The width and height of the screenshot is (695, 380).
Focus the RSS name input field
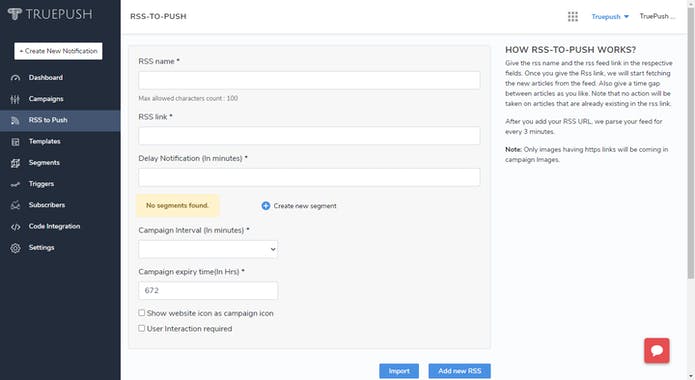tap(309, 80)
